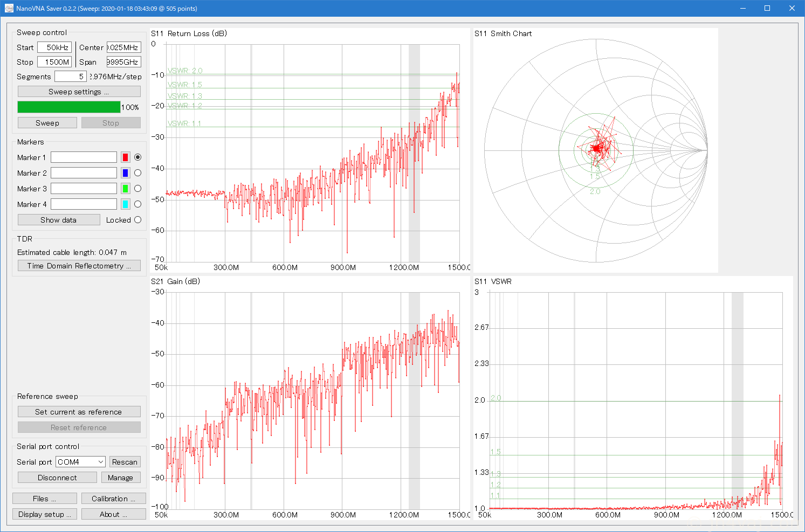Click the S11 Return Loss chart
805x532 pixels.
[x=310, y=150]
